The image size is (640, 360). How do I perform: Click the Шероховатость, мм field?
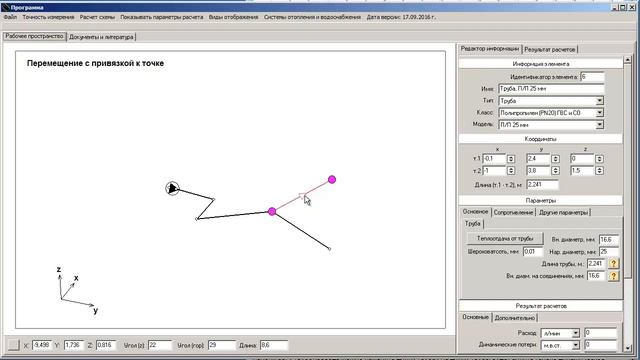[533, 251]
